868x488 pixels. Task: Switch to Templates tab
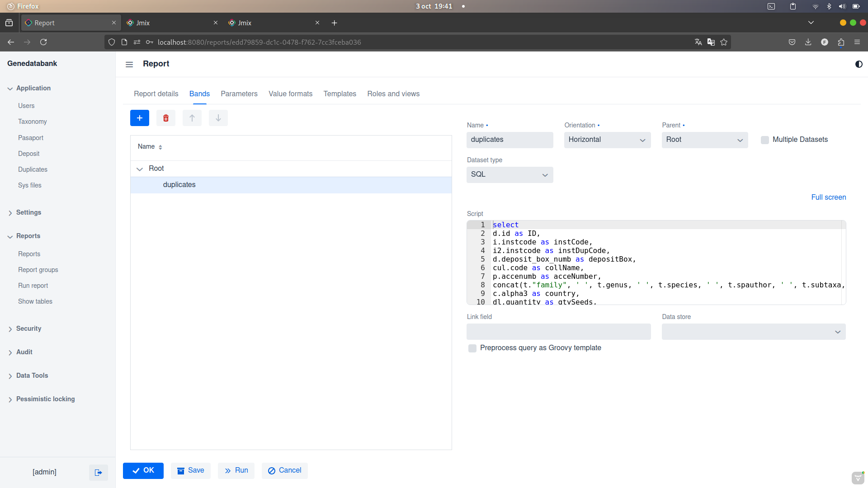tap(340, 94)
